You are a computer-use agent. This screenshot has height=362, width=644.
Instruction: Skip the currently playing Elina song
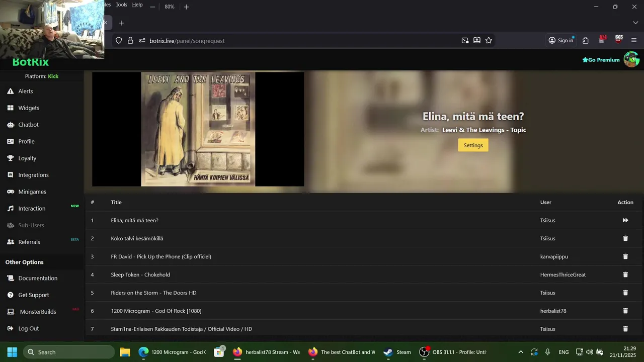625,220
